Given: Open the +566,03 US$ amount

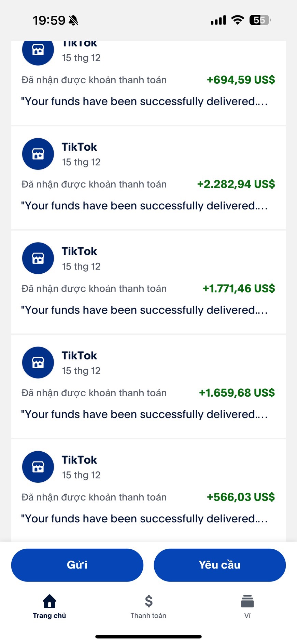Looking at the screenshot, I should 241,497.
